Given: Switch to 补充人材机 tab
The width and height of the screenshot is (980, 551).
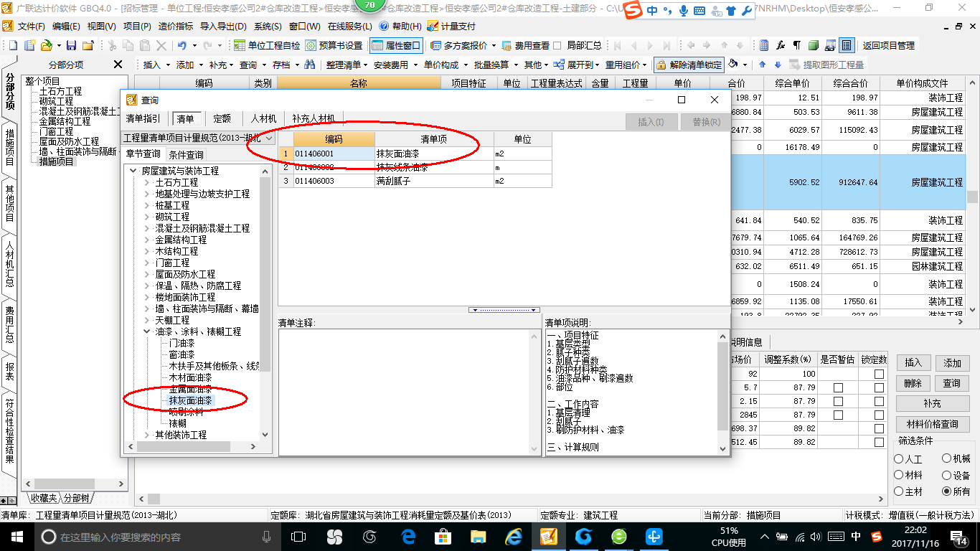Looking at the screenshot, I should pos(314,118).
